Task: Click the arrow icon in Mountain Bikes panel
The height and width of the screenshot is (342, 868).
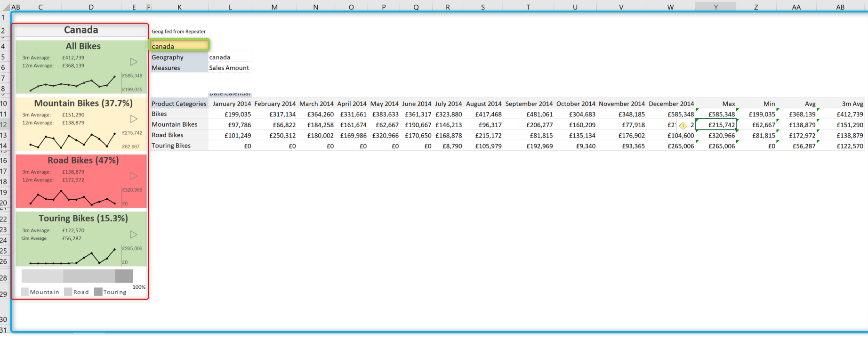Action: click(x=134, y=119)
